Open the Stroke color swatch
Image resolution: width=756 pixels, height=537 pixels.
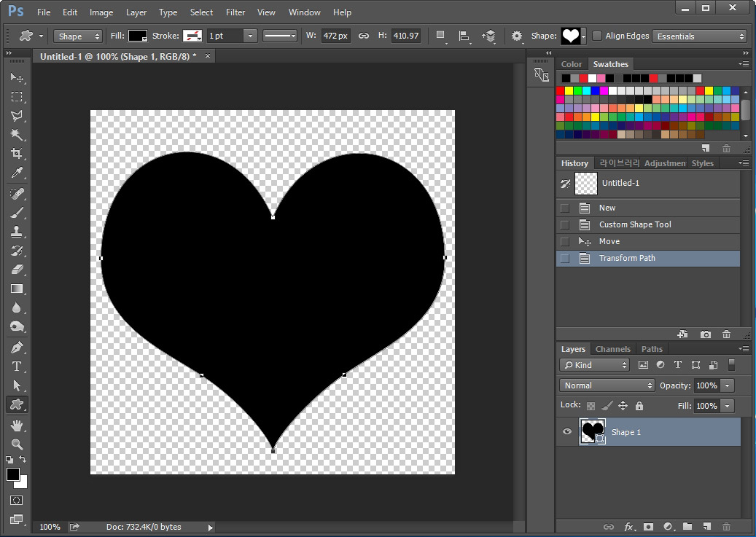click(x=192, y=36)
